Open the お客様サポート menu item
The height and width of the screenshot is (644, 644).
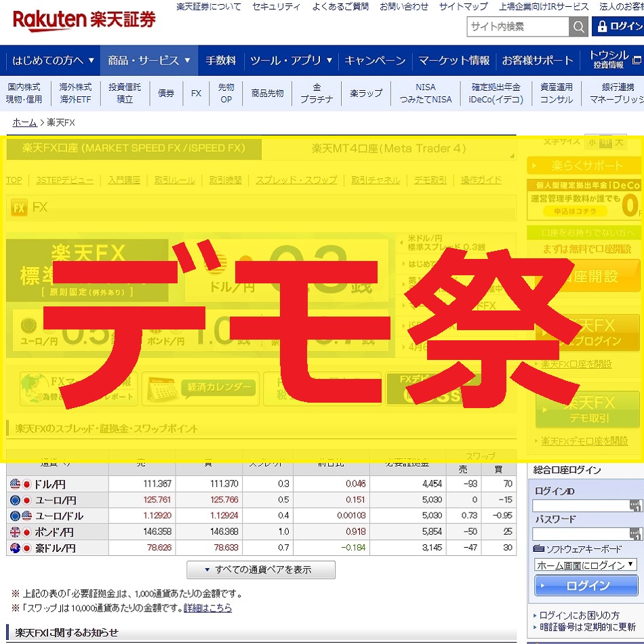pyautogui.click(x=537, y=61)
